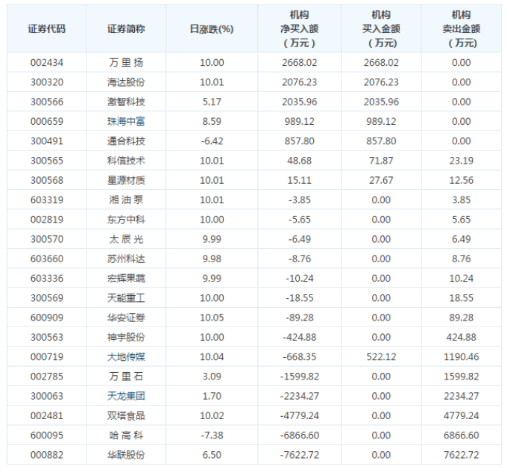Click the 机构卖出金额 column header
The height and width of the screenshot is (472, 508).
461,29
